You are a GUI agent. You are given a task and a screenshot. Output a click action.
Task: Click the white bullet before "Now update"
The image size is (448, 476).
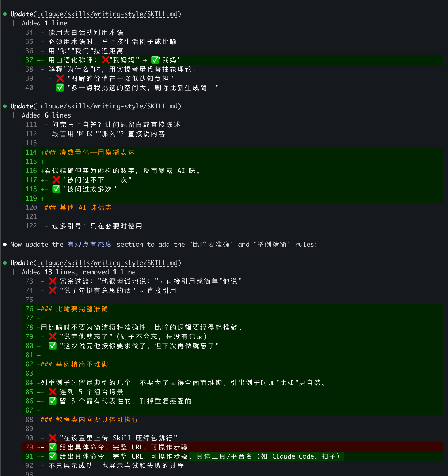click(x=5, y=245)
